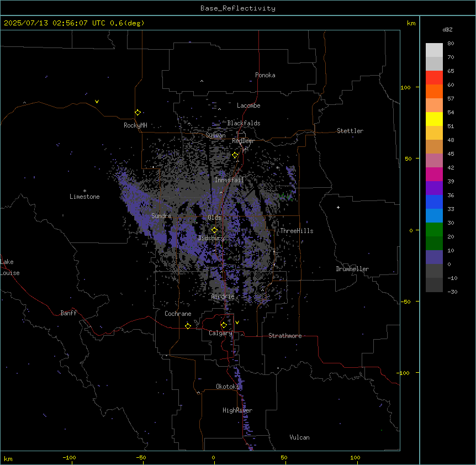This screenshot has height=465, width=476.
Task: Click the dBZ legend heading
Action: click(447, 30)
